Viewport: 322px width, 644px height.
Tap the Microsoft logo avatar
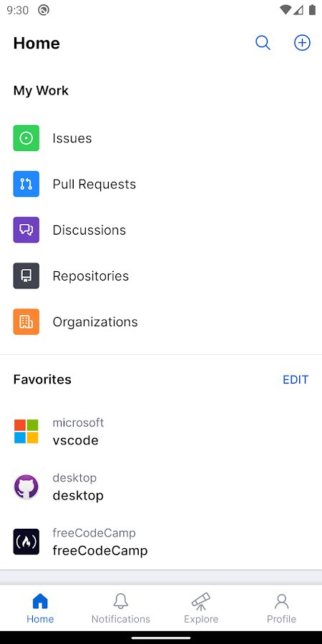click(x=26, y=431)
